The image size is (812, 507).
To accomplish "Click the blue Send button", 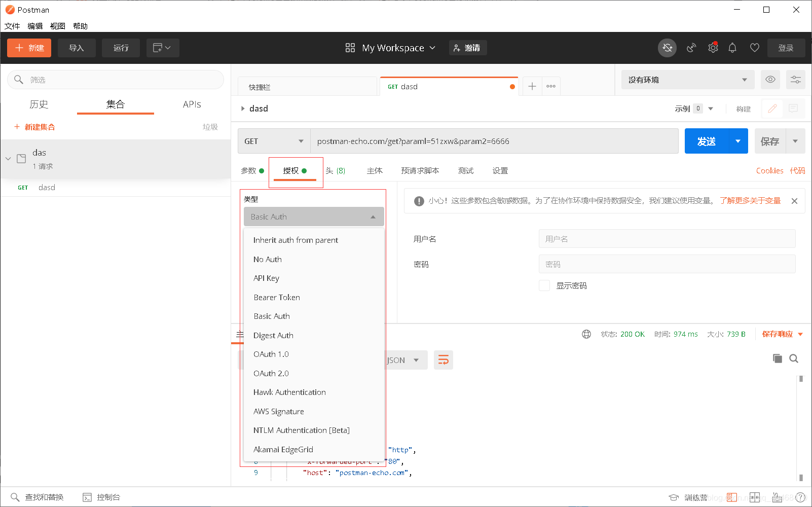I will tap(707, 141).
